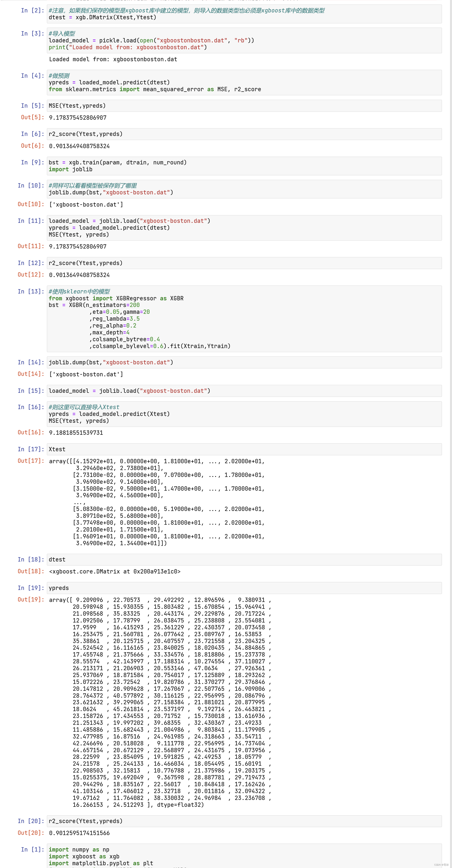The height and width of the screenshot is (868, 452).
Task: Select Out[18] DMatrix object text
Action: [x=115, y=572]
